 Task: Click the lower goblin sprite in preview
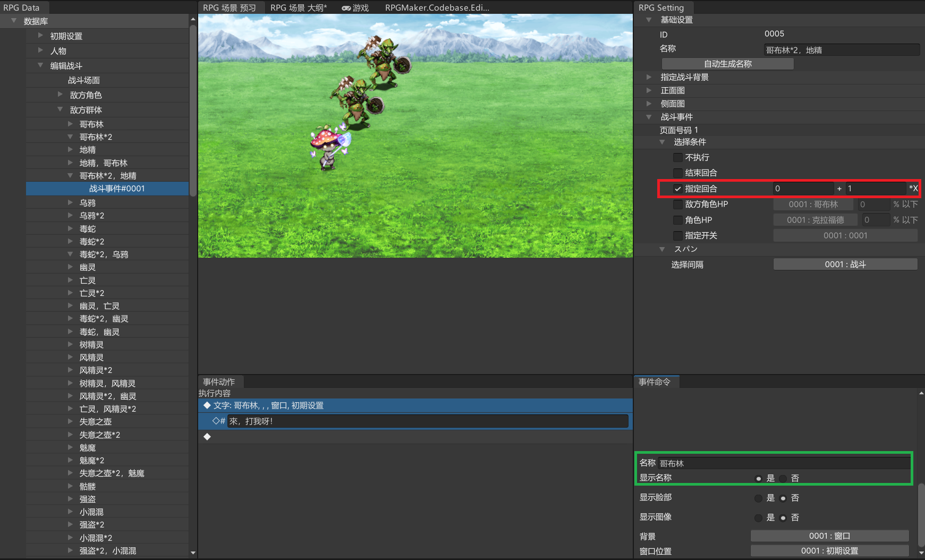(357, 102)
